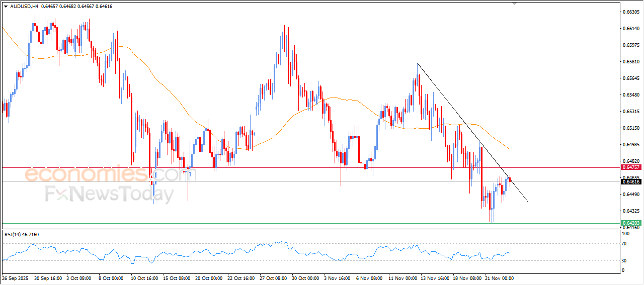
Task: Select the black 0.64616 current price label
Action: pos(630,181)
